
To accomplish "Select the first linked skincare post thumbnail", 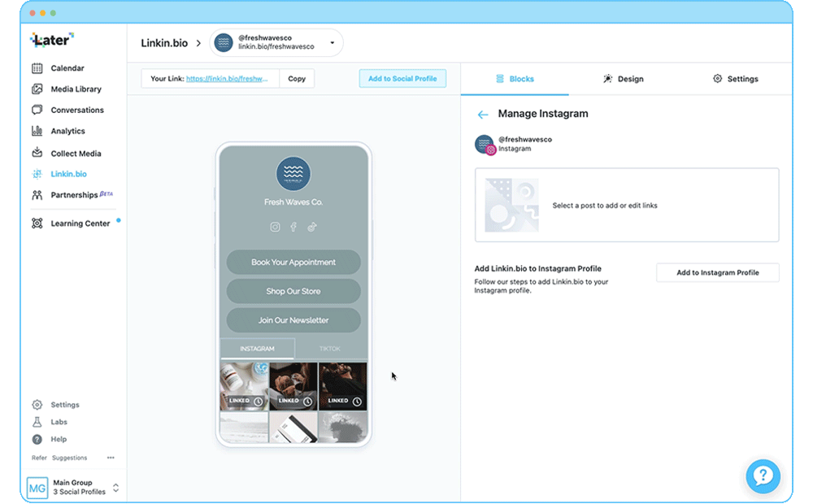I will (244, 386).
